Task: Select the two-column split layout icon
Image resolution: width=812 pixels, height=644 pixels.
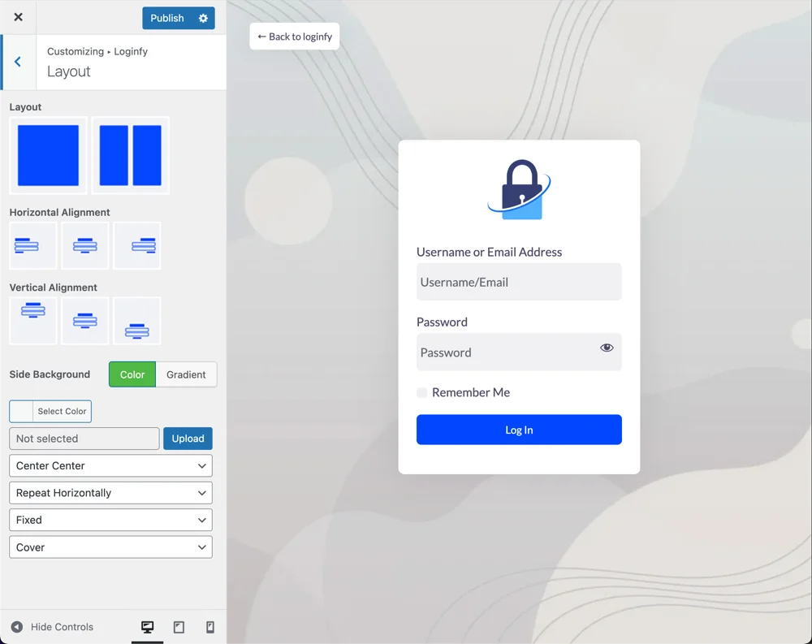Action: click(x=131, y=155)
